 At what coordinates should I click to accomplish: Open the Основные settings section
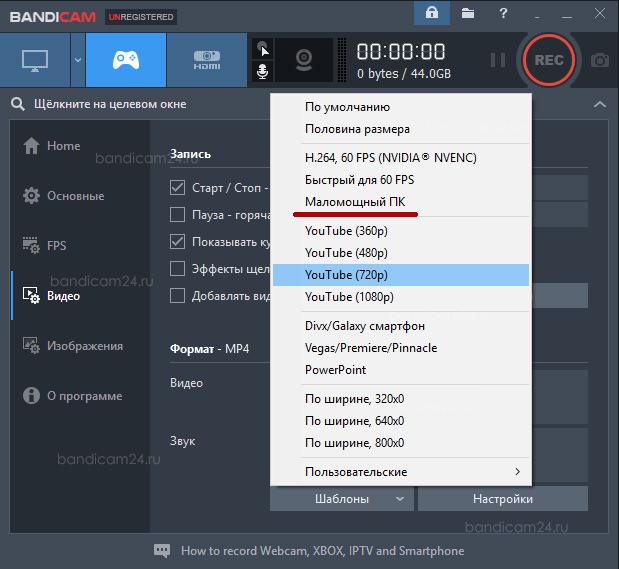pos(63,196)
